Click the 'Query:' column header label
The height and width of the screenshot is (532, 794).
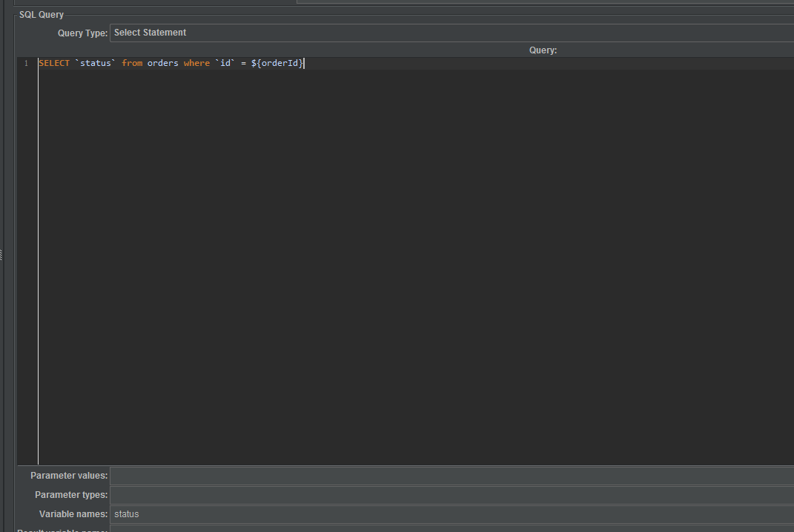pyautogui.click(x=543, y=50)
